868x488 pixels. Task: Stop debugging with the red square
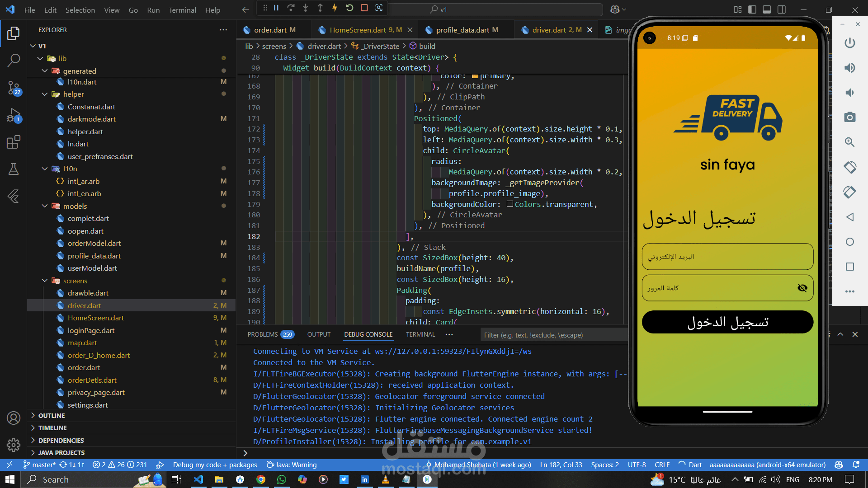(x=364, y=8)
